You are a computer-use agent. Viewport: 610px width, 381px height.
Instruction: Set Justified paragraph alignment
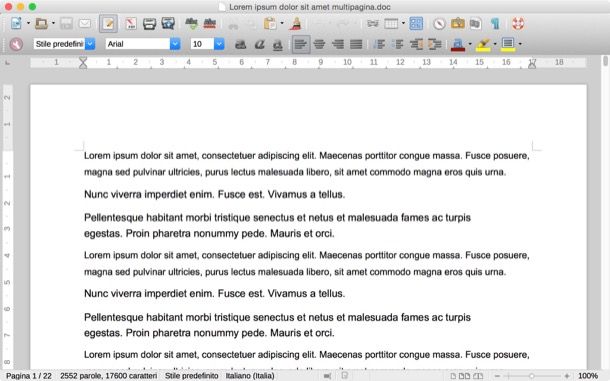356,44
